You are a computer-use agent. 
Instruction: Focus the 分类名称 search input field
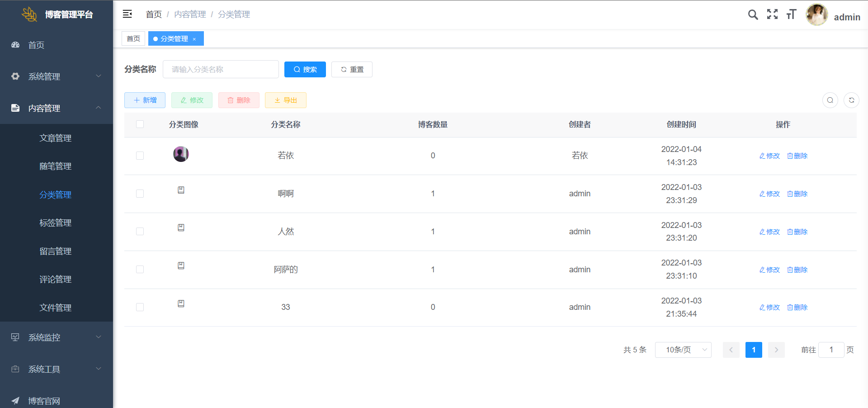221,69
